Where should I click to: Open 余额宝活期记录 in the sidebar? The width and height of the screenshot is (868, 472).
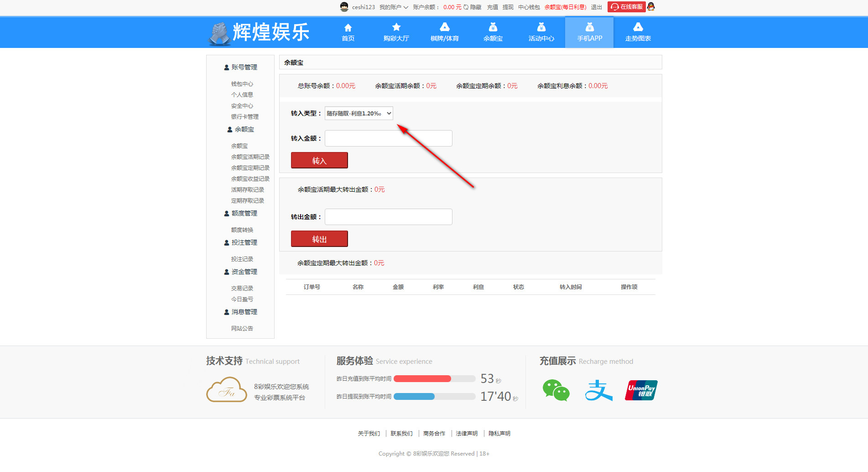(x=250, y=157)
